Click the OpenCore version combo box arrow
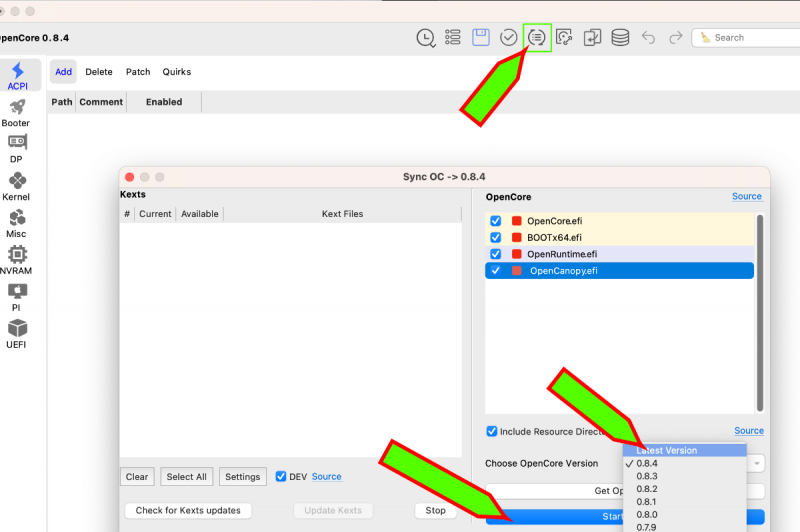 tap(757, 464)
